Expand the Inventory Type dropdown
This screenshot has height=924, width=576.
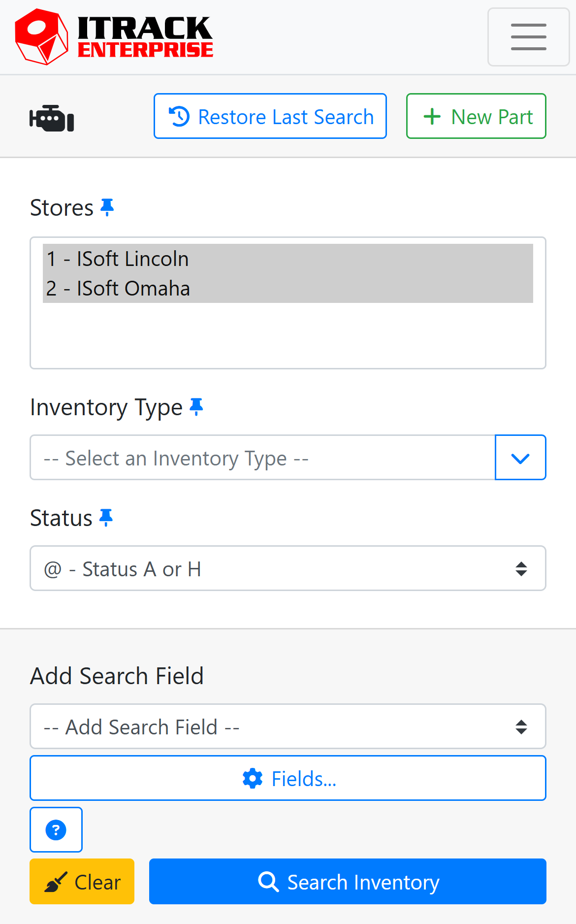coord(520,458)
